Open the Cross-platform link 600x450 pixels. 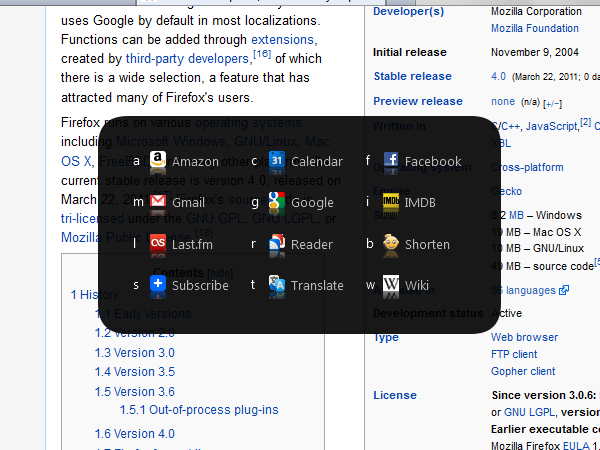tap(527, 167)
